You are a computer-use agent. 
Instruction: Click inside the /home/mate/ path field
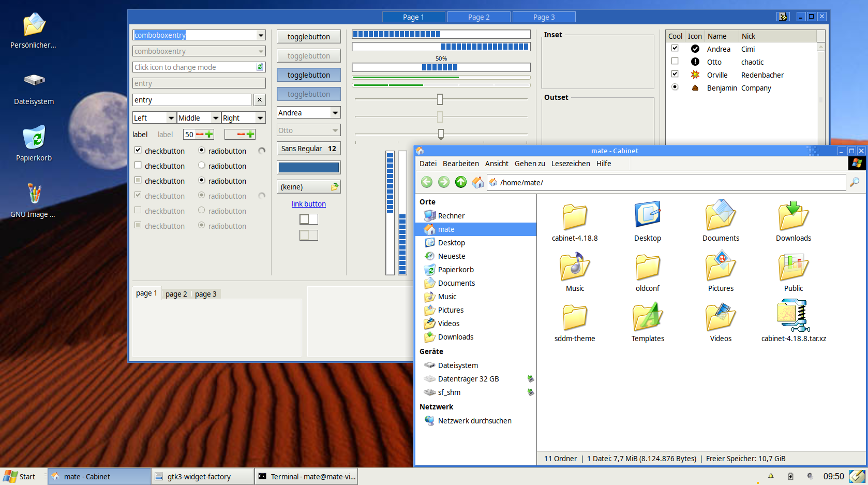(x=569, y=182)
